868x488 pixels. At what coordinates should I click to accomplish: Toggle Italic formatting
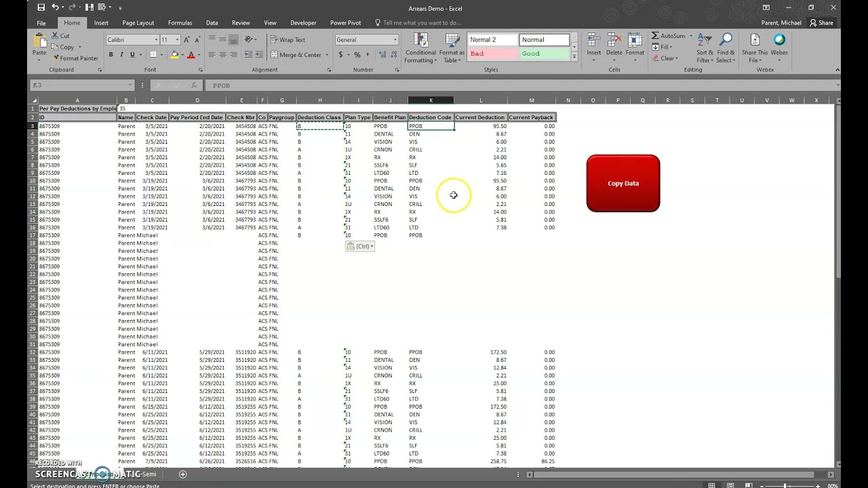click(x=121, y=55)
